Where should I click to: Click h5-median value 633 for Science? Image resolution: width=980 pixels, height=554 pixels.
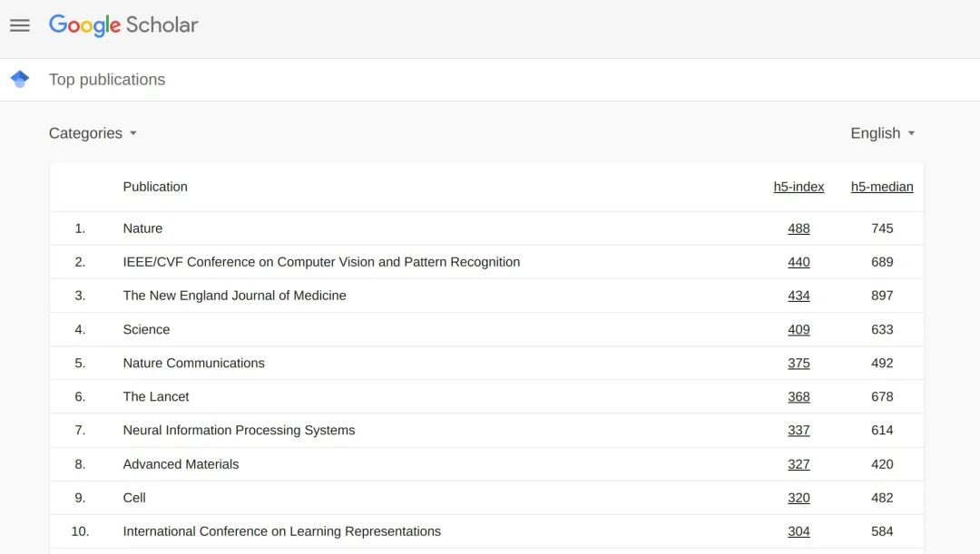coord(882,330)
